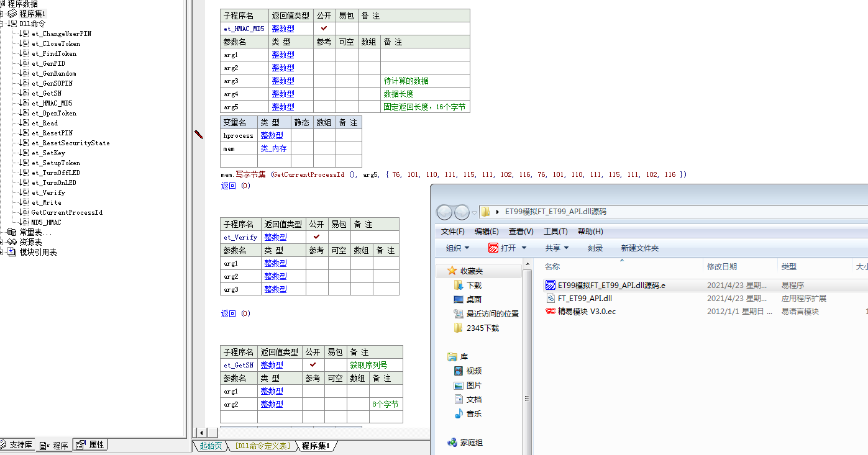Expand the 程序集1 tree node
868x455 pixels.
point(2,14)
